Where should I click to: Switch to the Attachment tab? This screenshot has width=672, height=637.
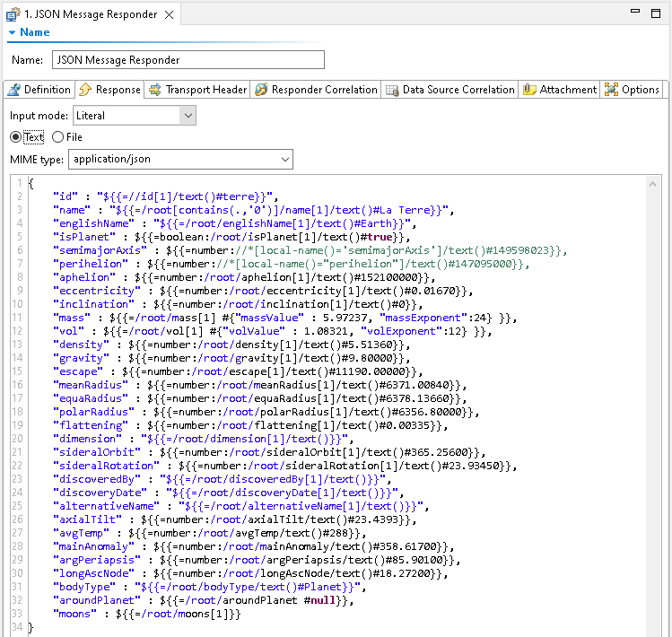pyautogui.click(x=560, y=90)
